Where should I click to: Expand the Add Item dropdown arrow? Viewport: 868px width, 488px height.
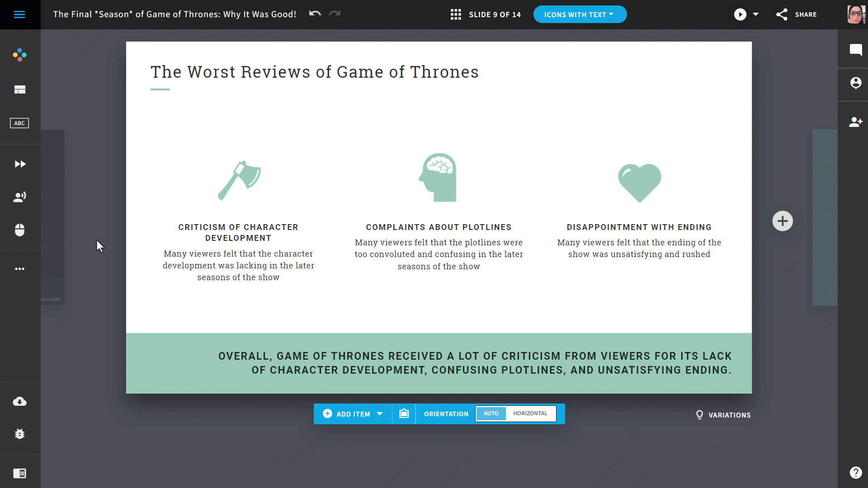tap(380, 414)
